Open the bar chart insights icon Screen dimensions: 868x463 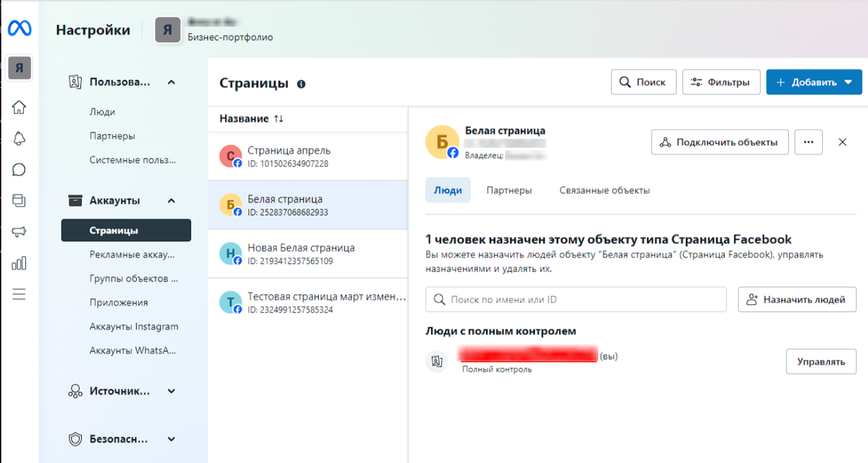click(x=19, y=263)
